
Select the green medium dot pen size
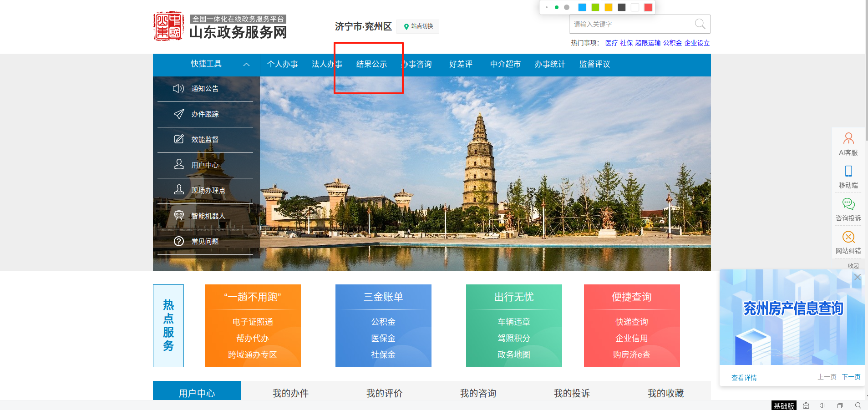[557, 7]
